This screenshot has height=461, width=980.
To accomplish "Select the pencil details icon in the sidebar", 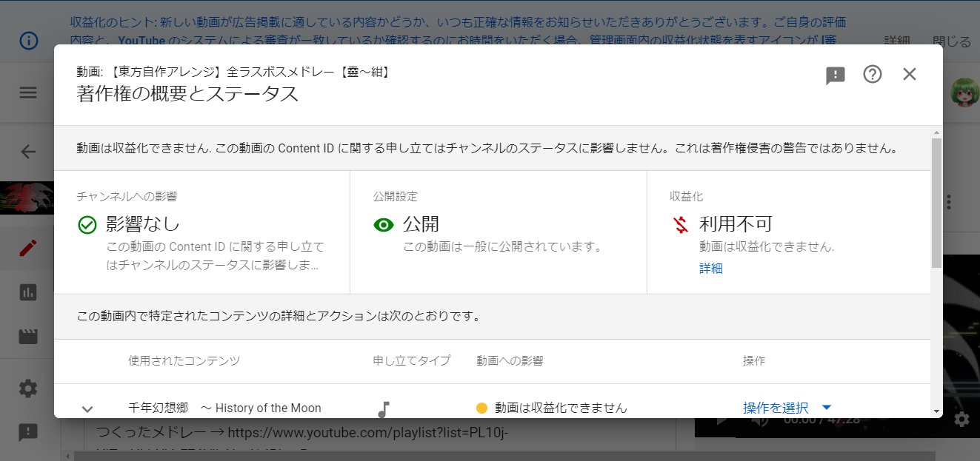I will (x=27, y=248).
